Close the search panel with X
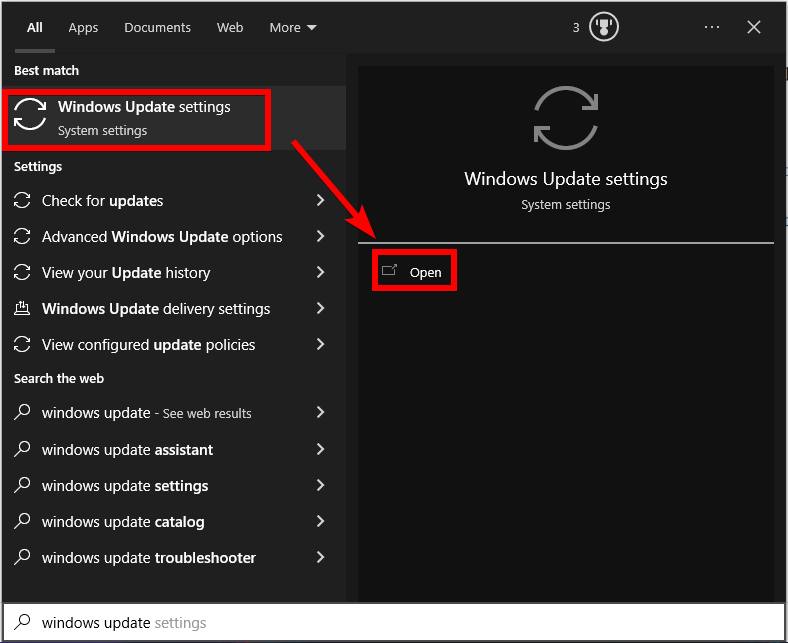The width and height of the screenshot is (788, 643). 754,27
